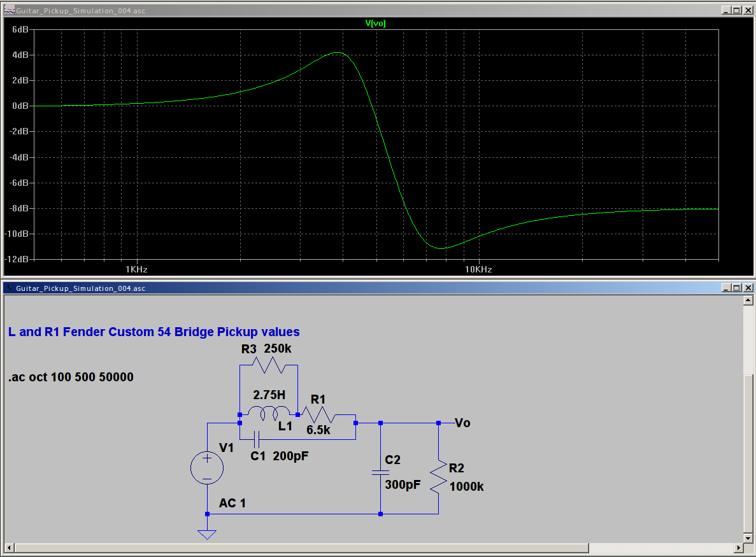Click the plot window title Guitar_Pickup_Simulation_004.asc
The height and width of the screenshot is (557, 756).
[x=80, y=11]
